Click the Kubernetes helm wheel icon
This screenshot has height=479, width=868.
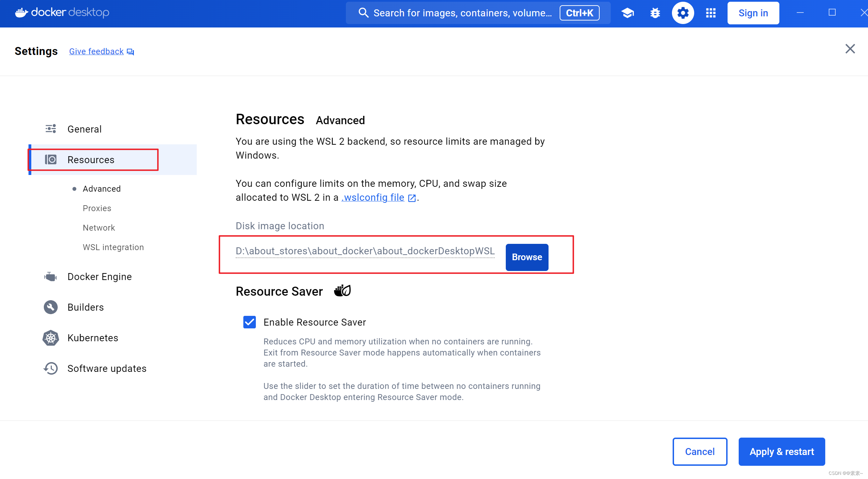(x=51, y=338)
